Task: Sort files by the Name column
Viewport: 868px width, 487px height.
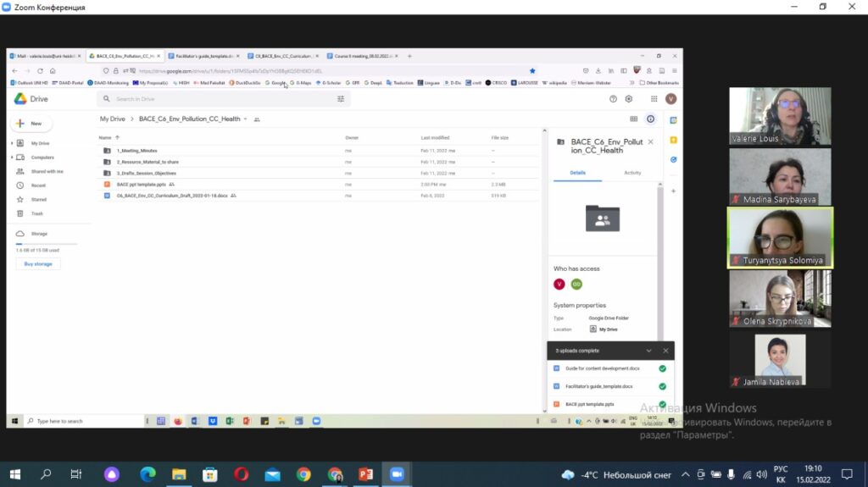Action: coord(105,138)
